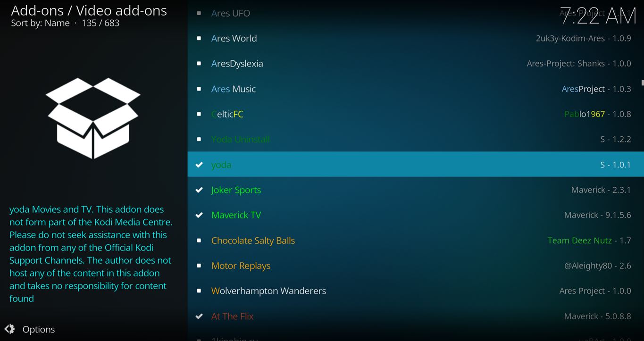Click the "Maverick - 5.0.8.8" version text

tap(598, 316)
